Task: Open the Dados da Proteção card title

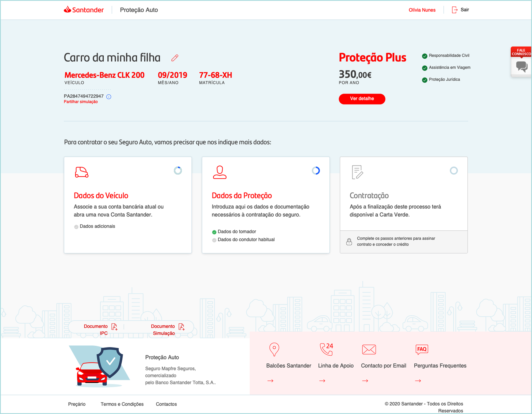Action: [x=242, y=196]
